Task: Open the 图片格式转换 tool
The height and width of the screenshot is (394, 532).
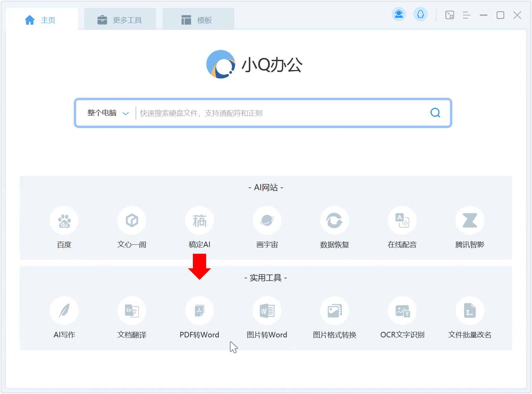Action: [x=335, y=311]
